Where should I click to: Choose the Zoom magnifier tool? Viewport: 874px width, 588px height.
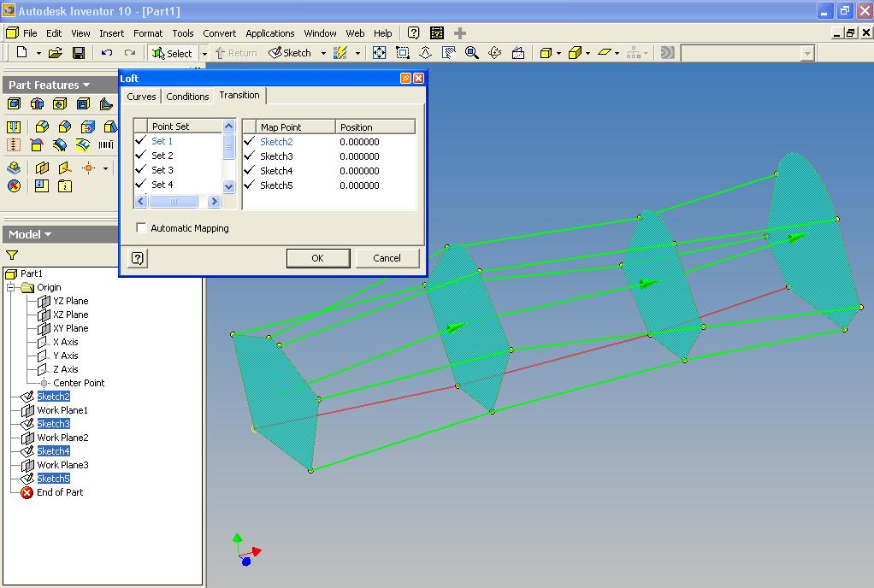(471, 53)
